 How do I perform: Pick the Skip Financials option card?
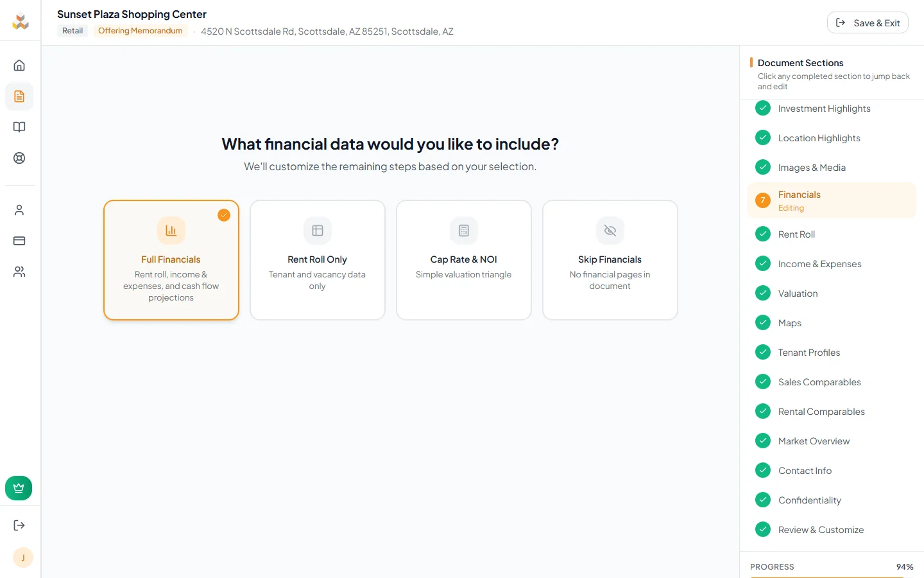click(610, 260)
